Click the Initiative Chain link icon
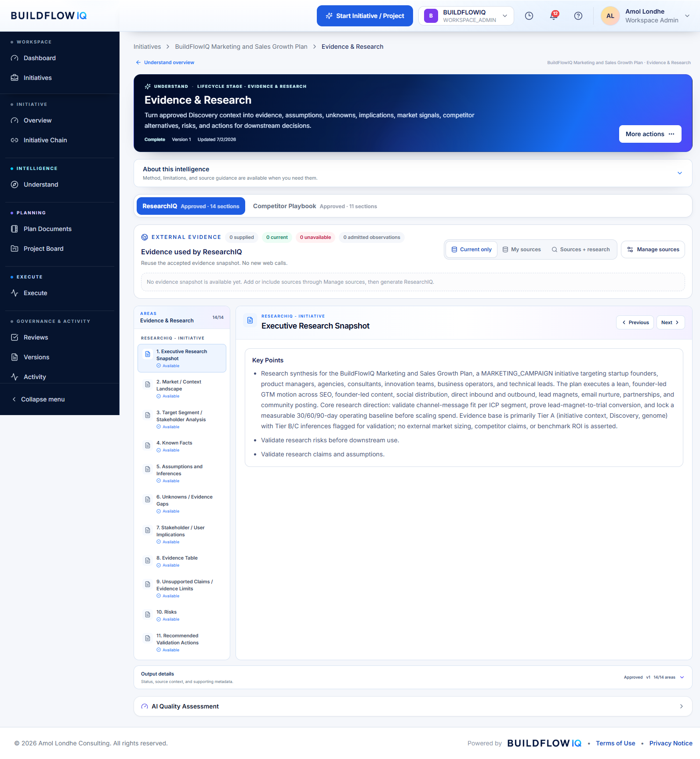Image resolution: width=700 pixels, height=759 pixels. tap(15, 140)
